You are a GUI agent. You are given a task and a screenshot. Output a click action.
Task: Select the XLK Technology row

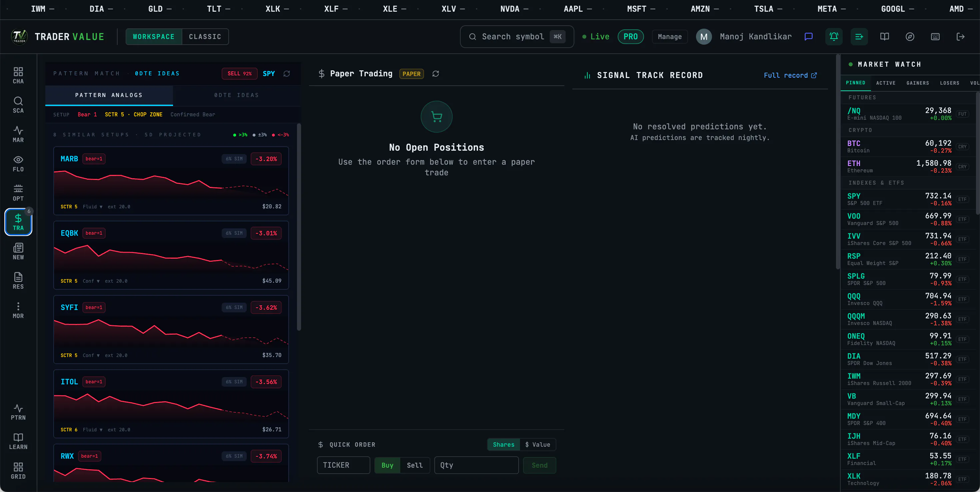tap(907, 479)
